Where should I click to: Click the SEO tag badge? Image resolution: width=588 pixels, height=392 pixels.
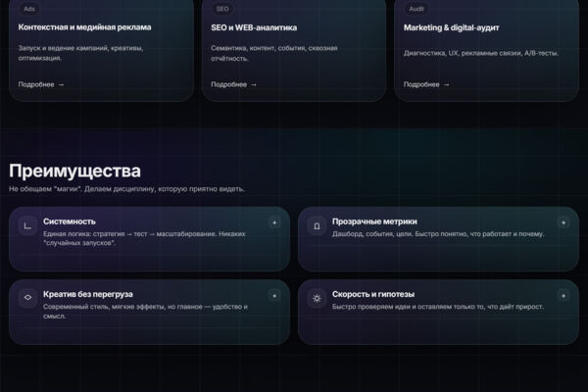(222, 9)
